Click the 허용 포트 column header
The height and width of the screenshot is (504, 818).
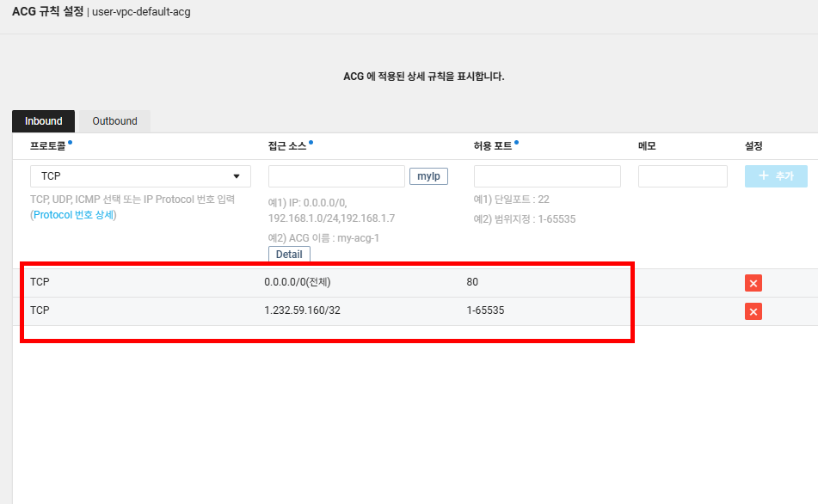(x=493, y=146)
